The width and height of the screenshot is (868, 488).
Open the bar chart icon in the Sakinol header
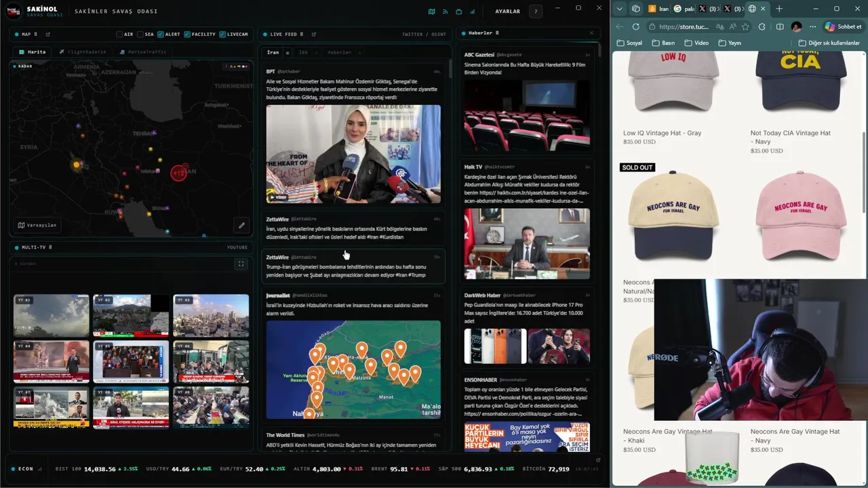tap(473, 12)
